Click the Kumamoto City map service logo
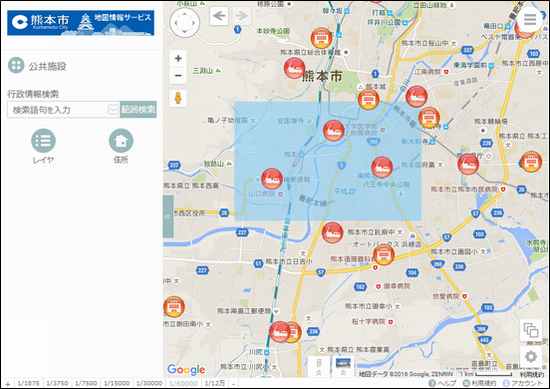 pyautogui.click(x=81, y=23)
